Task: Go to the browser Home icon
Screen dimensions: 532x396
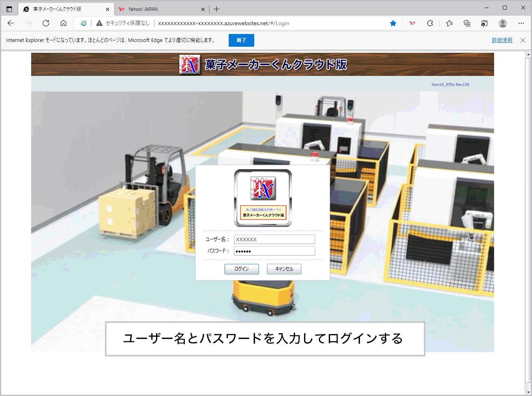Action: pos(63,23)
